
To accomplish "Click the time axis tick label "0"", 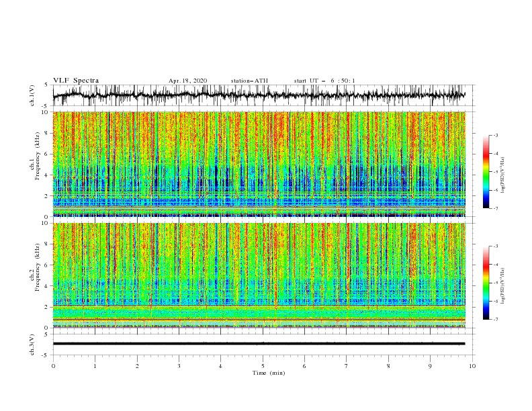I will [53, 366].
